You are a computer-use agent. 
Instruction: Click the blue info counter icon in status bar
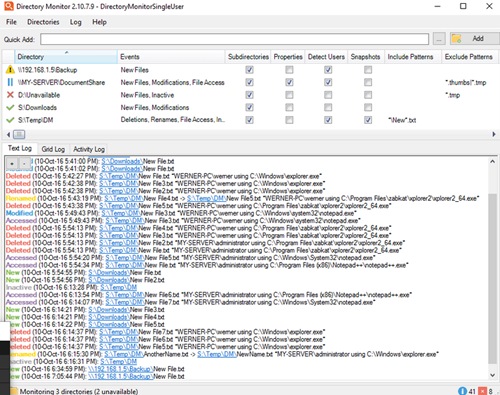(462, 391)
